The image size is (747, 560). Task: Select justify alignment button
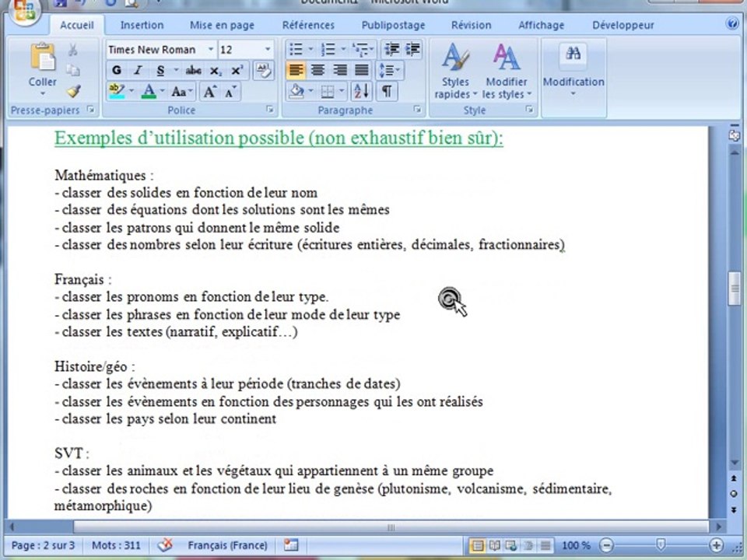[362, 71]
